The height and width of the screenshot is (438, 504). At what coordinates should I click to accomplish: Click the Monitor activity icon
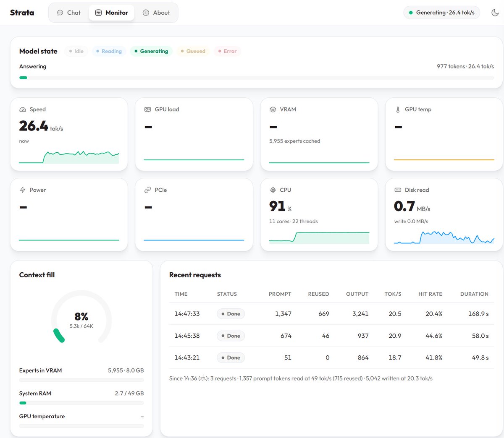pos(98,13)
